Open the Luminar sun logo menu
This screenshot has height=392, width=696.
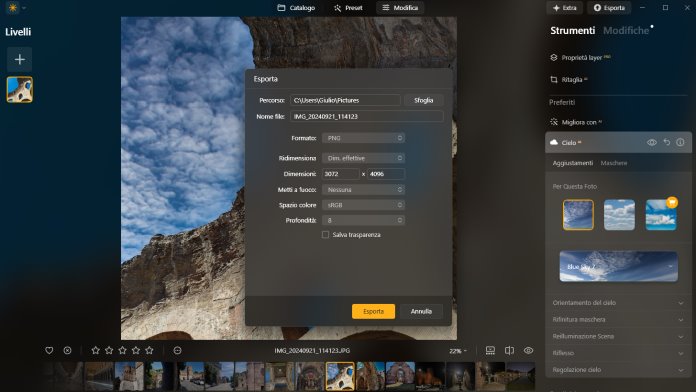point(13,8)
